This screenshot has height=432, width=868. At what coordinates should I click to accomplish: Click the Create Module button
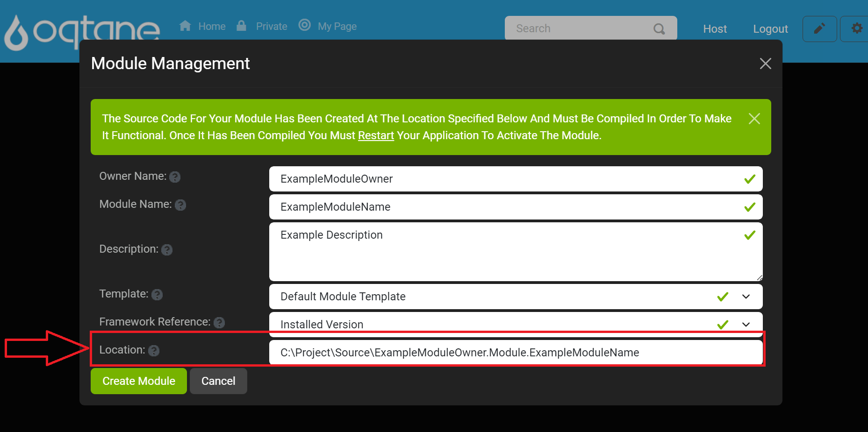[139, 381]
